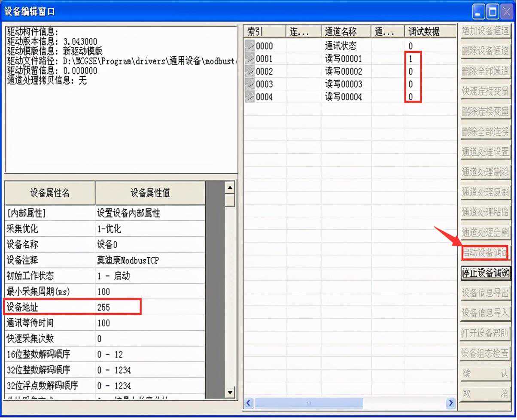This screenshot has width=517, height=420.
Task: Open the 采集优化 value cell
Action: click(x=149, y=229)
